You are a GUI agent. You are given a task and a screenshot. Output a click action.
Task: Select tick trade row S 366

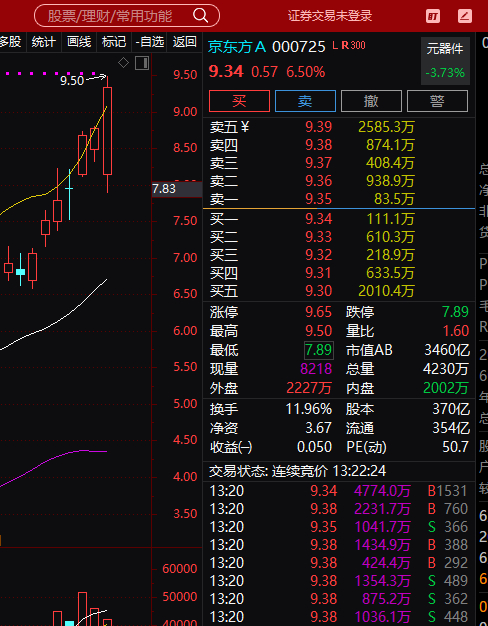pyautogui.click(x=339, y=527)
